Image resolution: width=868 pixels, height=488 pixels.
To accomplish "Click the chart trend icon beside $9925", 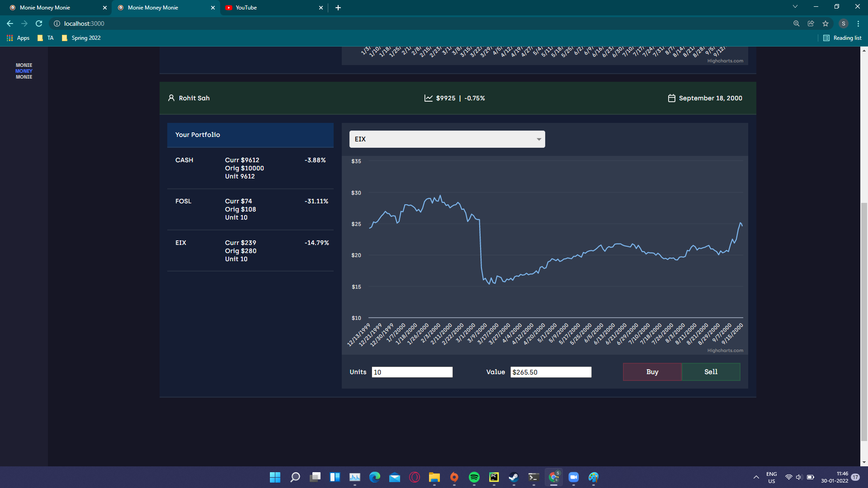I will (x=428, y=98).
